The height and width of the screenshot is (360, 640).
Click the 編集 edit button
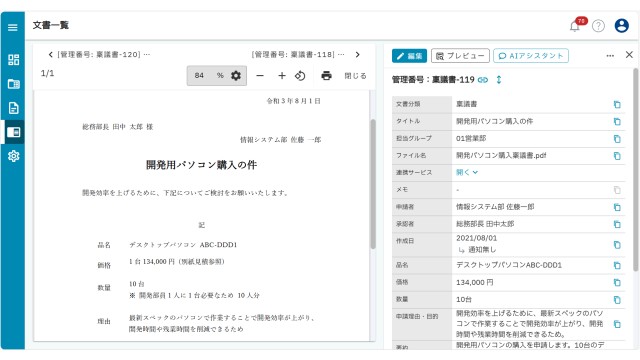[409, 56]
